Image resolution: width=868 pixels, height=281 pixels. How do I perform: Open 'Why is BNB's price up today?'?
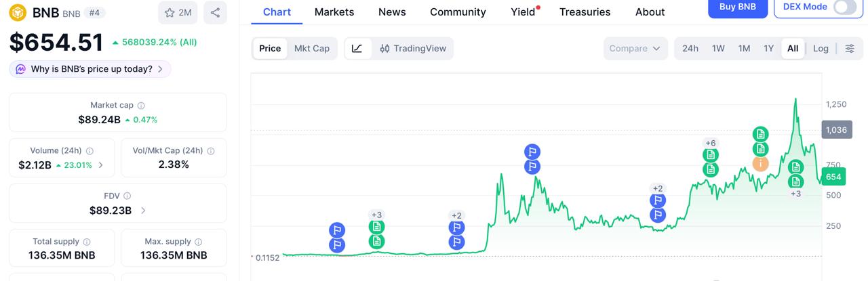click(90, 69)
